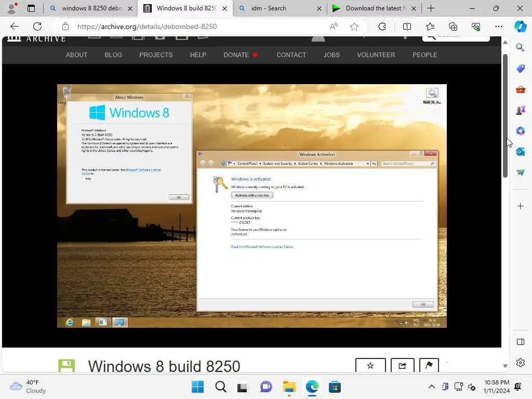Open HELP in archive navigation

coord(198,55)
